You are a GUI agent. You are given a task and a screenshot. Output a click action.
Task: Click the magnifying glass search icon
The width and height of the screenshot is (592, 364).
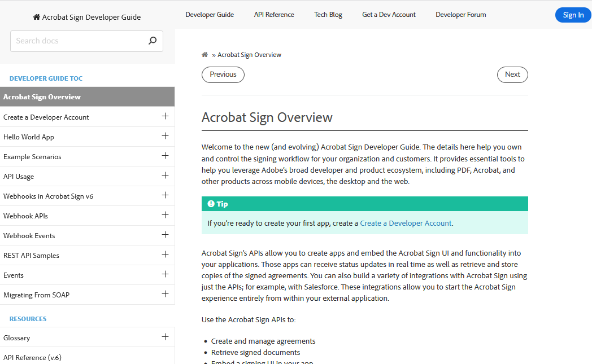tap(152, 41)
